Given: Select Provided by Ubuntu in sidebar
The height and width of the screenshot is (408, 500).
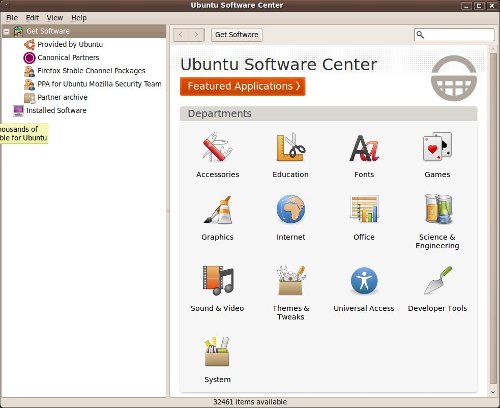Looking at the screenshot, I should point(70,44).
